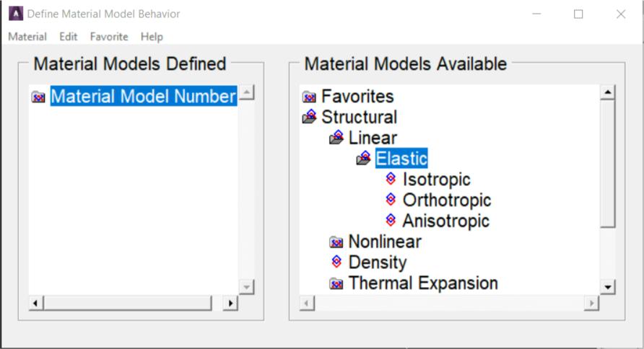Click the Favorites folder icon
The image size is (644, 349).
pos(309,97)
